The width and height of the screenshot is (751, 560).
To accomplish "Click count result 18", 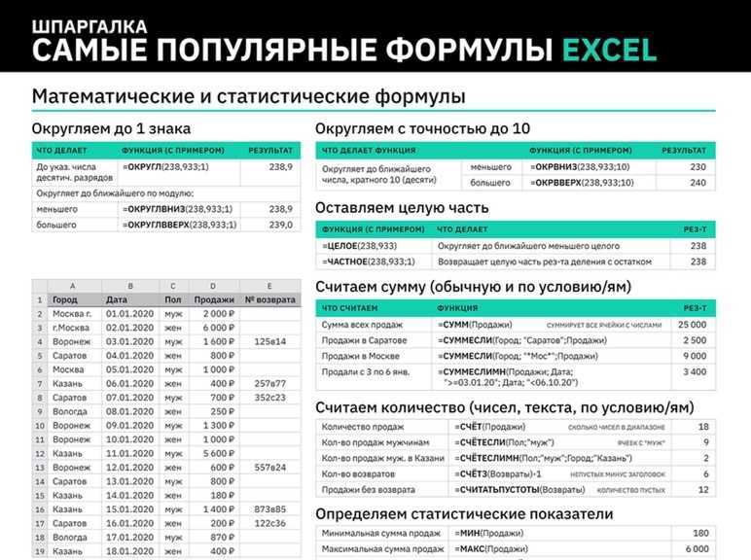I will coord(703,427).
